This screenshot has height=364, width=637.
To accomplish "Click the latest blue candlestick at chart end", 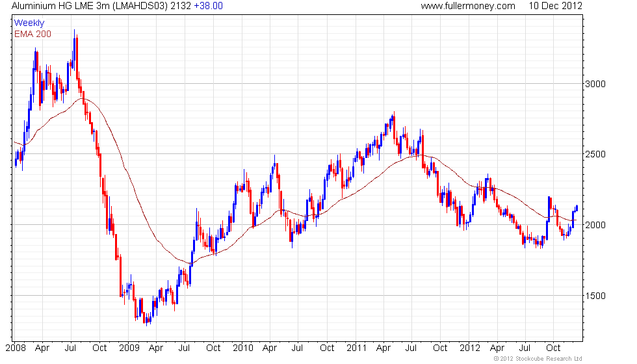I will pyautogui.click(x=577, y=208).
